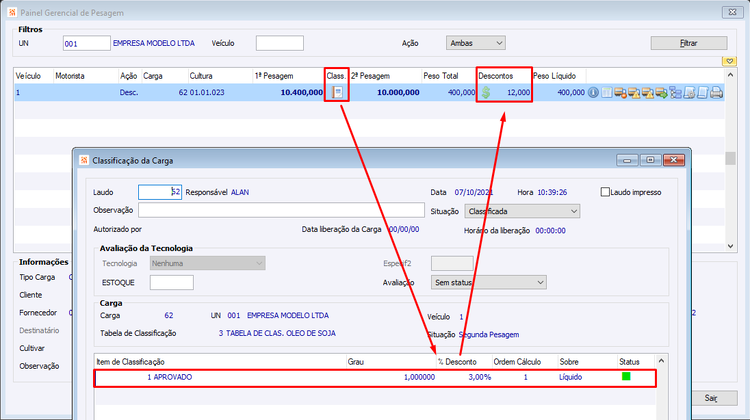The height and width of the screenshot is (420, 750).
Task: Select the Descontos column header
Action: click(496, 76)
